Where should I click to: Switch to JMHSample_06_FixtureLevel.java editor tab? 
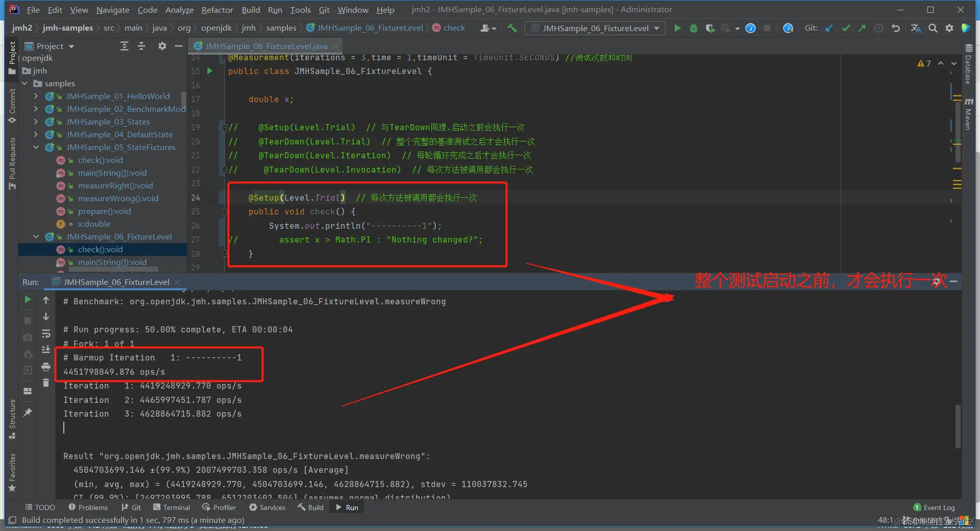click(265, 46)
